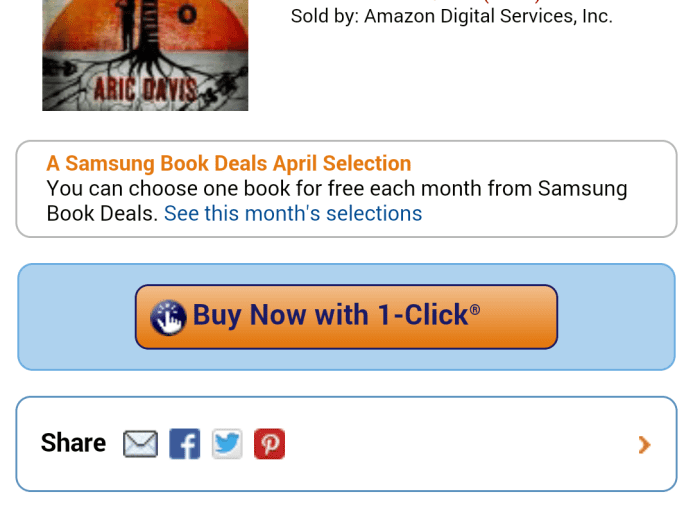Tap the registered trademark symbol after 1-Click
693x510 pixels.
click(x=475, y=309)
